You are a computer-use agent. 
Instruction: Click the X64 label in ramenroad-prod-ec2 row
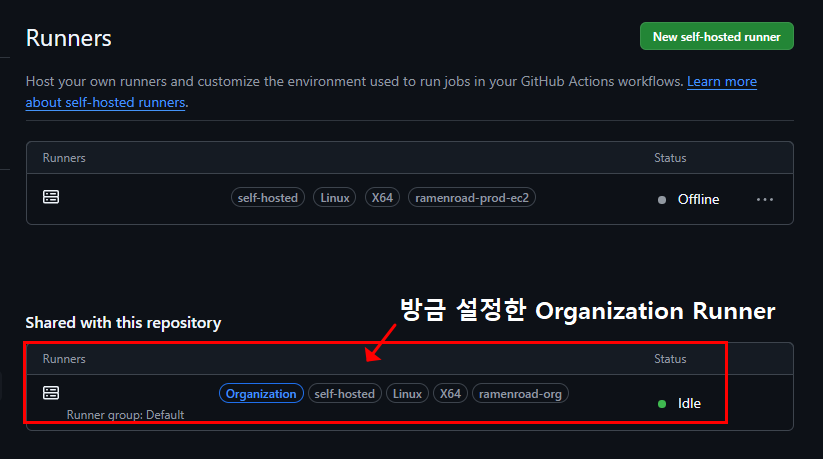382,197
